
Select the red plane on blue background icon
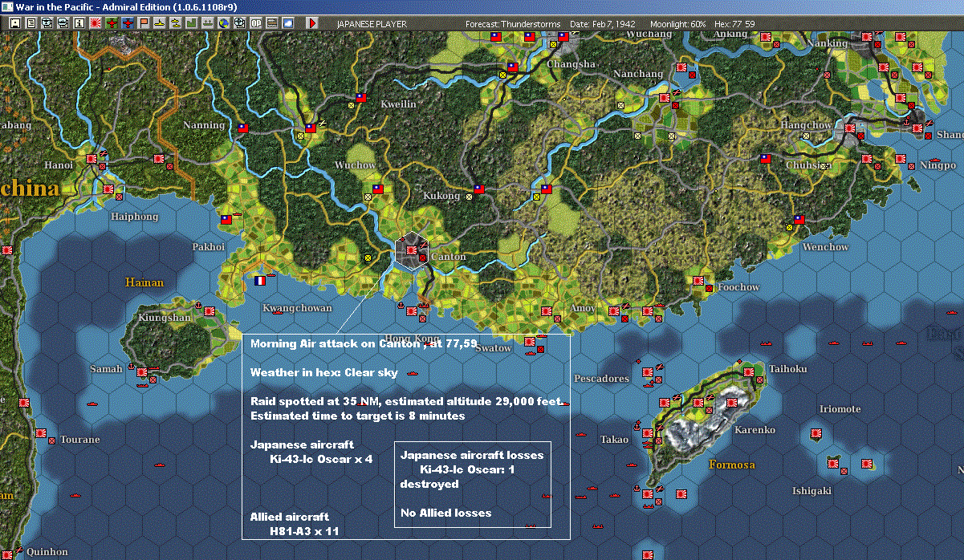(127, 23)
